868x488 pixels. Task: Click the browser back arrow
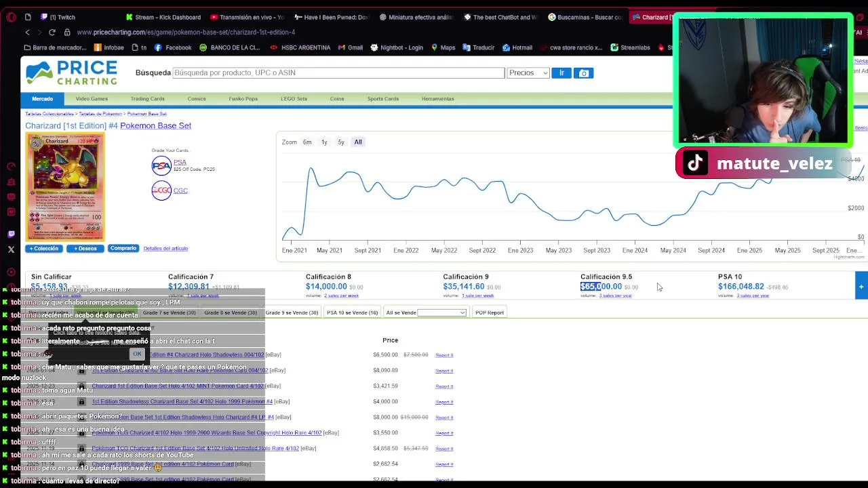pyautogui.click(x=27, y=33)
